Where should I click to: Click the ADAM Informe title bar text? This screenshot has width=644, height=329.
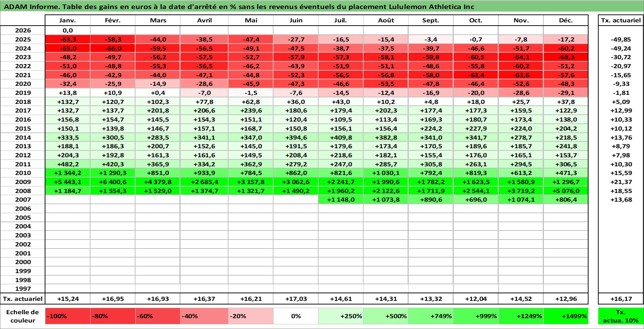coord(239,6)
